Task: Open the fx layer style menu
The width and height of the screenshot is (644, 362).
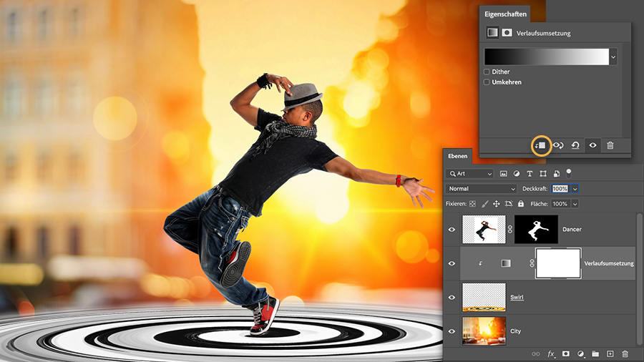Action: pos(551,354)
